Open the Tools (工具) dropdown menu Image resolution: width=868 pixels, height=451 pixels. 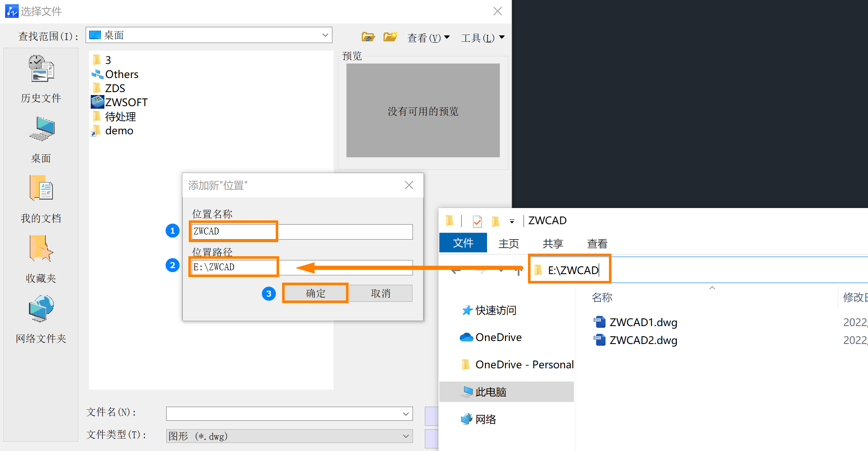coord(483,38)
